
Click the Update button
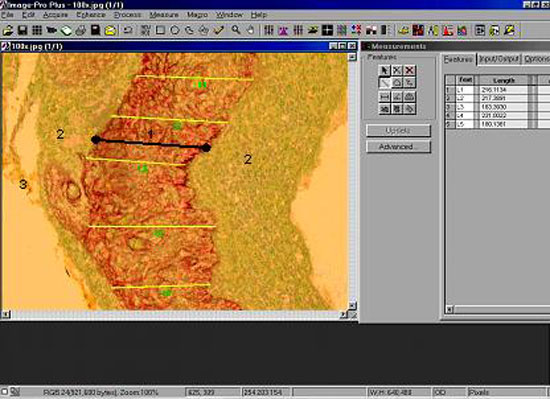tap(398, 130)
